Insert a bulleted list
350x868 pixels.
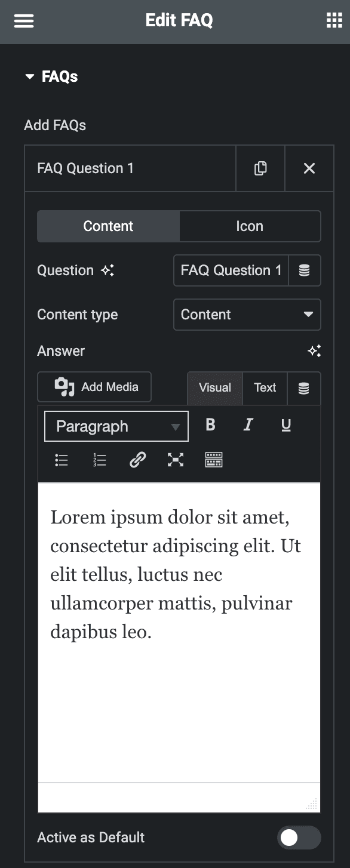62,460
